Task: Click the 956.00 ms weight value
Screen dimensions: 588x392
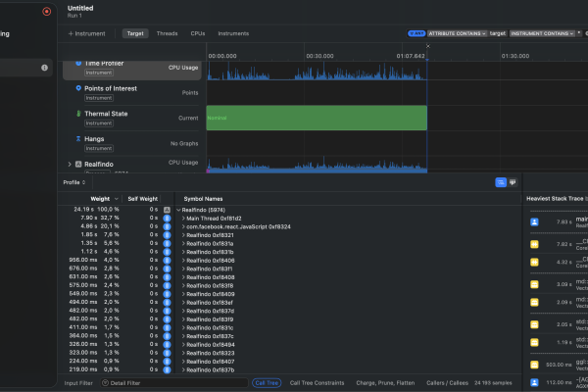Action: click(x=83, y=260)
